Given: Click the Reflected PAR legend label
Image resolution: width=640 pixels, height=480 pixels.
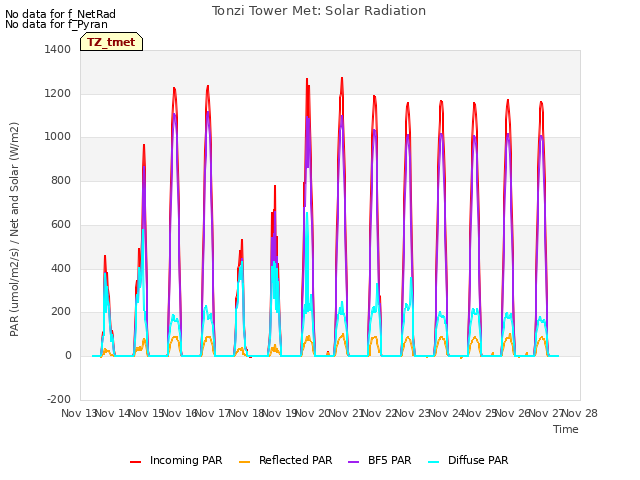Looking at the screenshot, I should pyautogui.click(x=296, y=460).
